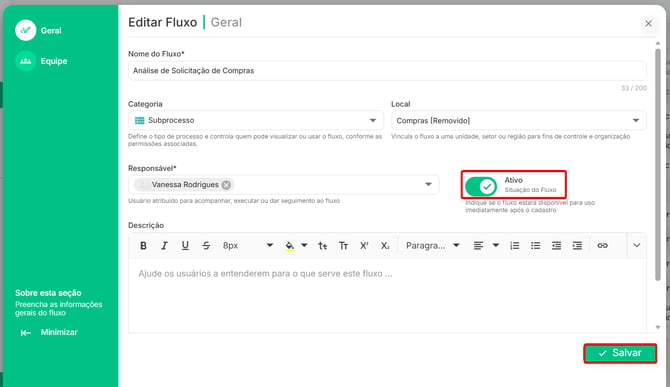Open the Categoria dropdown
Viewport: 670px width, 387px height.
(x=256, y=120)
